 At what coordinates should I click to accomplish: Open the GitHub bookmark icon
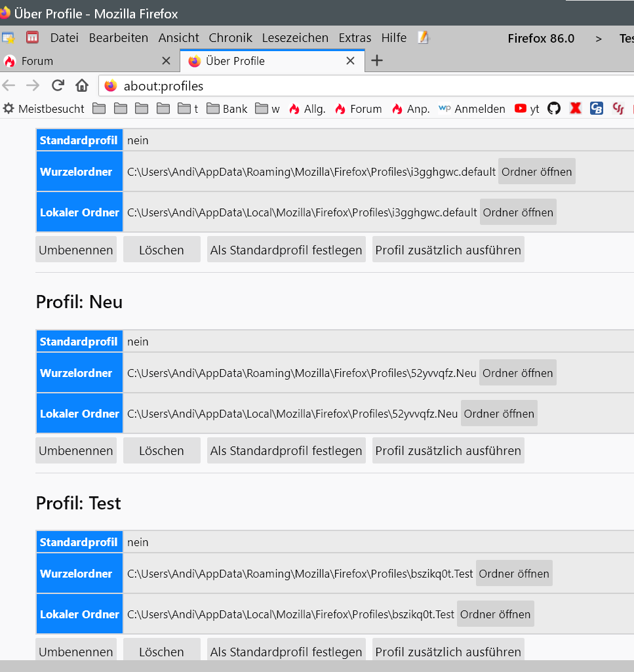[x=554, y=109]
